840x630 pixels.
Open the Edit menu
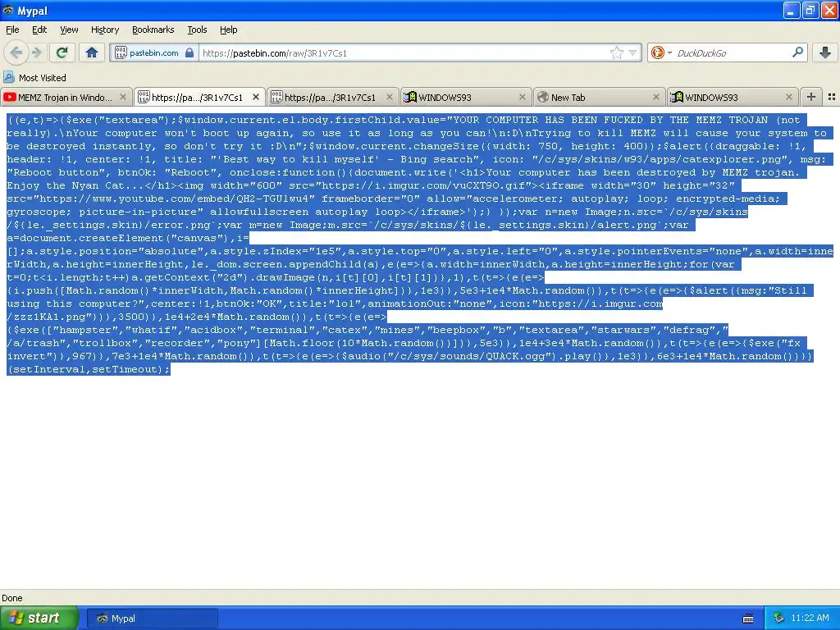click(39, 30)
